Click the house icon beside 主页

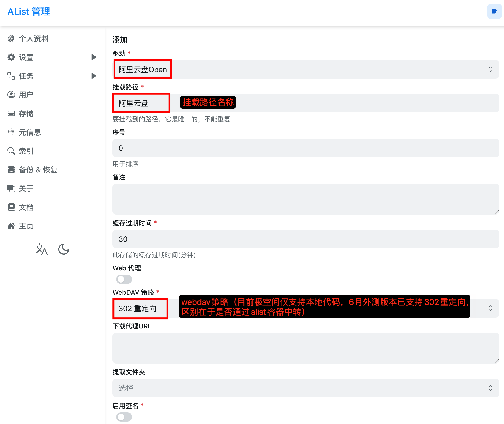pos(11,226)
